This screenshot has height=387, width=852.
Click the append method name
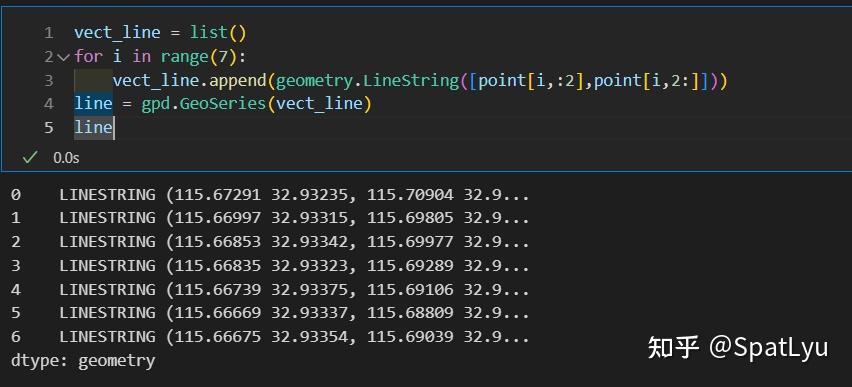[x=237, y=80]
